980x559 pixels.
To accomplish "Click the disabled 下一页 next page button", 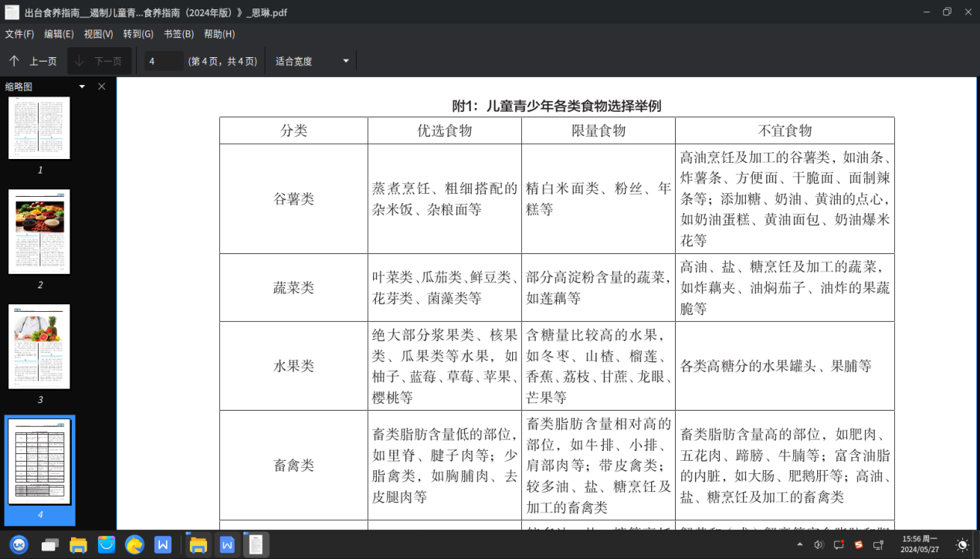I will coord(99,61).
